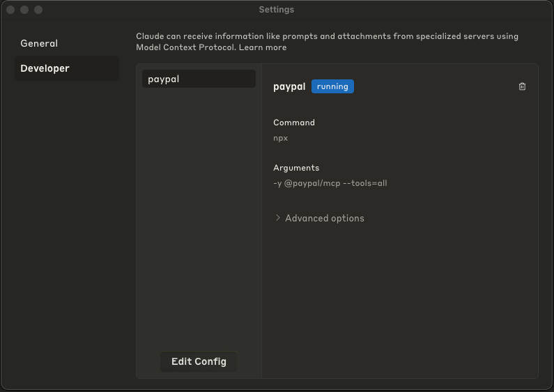Click the Command label
Screen dimensions: 554x392
click(293, 123)
